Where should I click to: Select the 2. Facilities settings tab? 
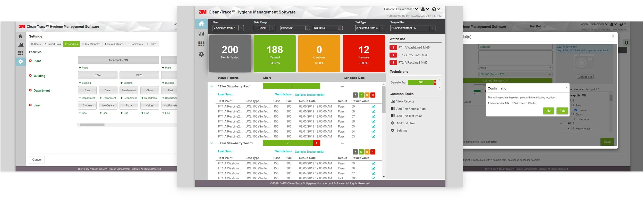tap(71, 44)
